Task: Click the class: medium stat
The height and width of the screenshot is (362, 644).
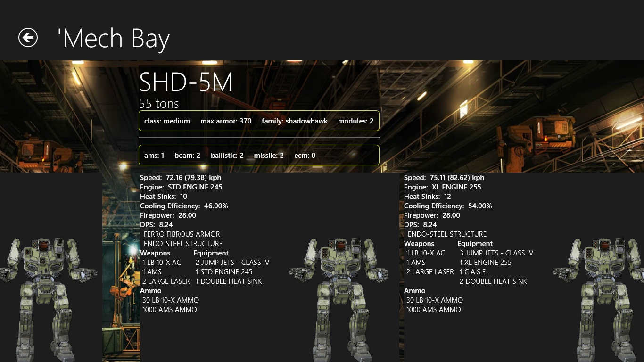Action: (x=167, y=121)
